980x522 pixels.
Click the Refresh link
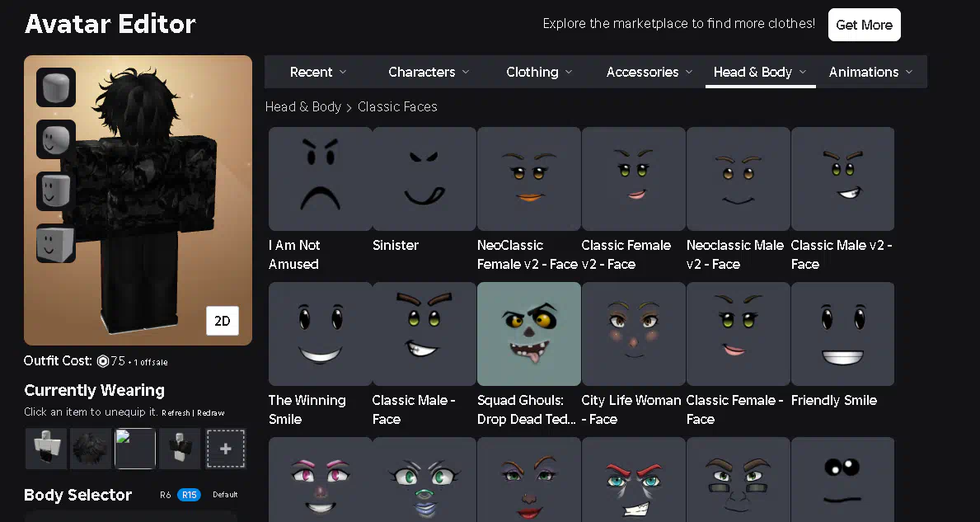click(176, 412)
